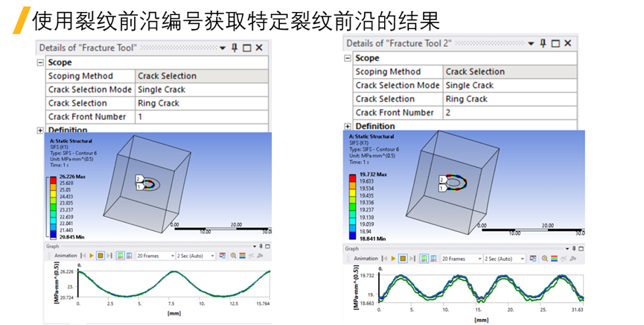The image size is (644, 325).
Task: Close the Fracture Tool 2 details panel
Action: [x=567, y=43]
